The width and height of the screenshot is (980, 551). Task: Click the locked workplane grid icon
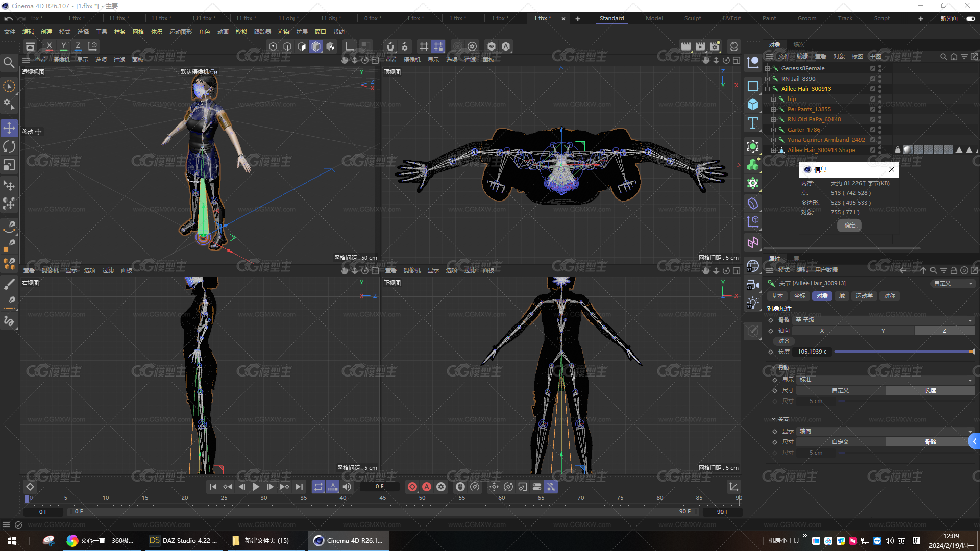[x=438, y=46]
